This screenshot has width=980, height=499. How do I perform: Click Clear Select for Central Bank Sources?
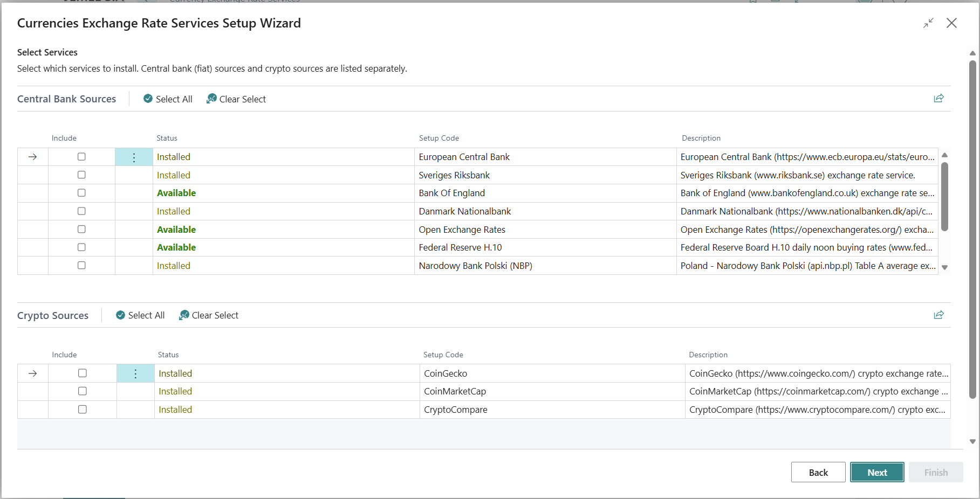pyautogui.click(x=236, y=99)
